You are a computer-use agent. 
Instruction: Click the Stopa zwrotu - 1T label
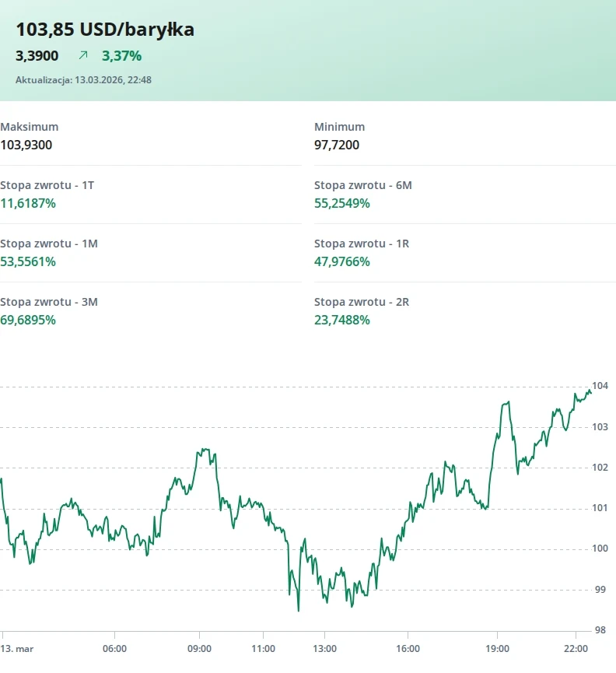coord(47,185)
